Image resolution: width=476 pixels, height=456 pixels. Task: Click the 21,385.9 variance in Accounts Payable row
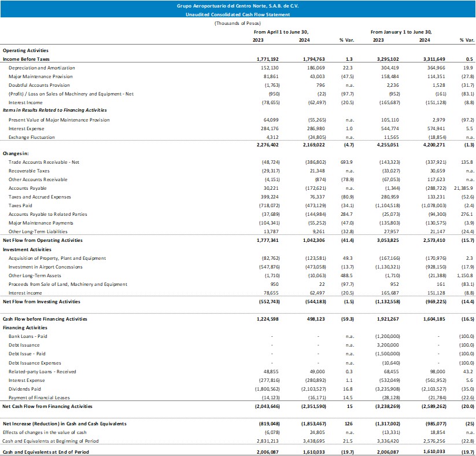pos(462,188)
